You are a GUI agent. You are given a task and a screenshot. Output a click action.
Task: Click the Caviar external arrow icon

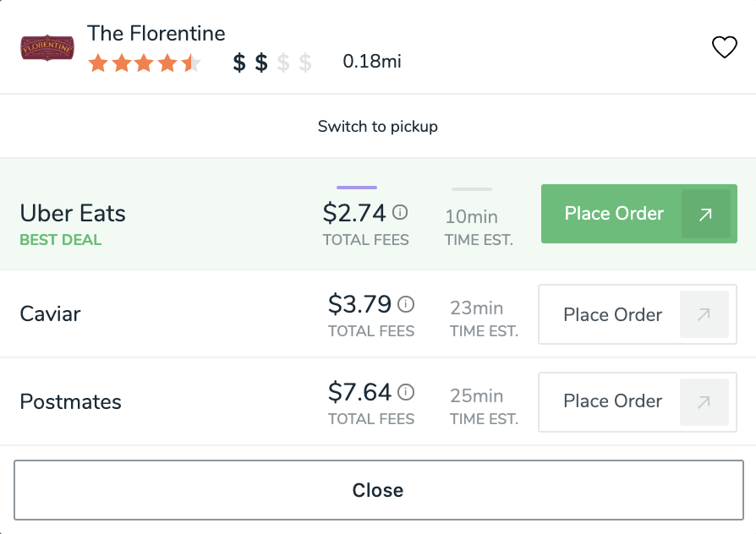[704, 314]
